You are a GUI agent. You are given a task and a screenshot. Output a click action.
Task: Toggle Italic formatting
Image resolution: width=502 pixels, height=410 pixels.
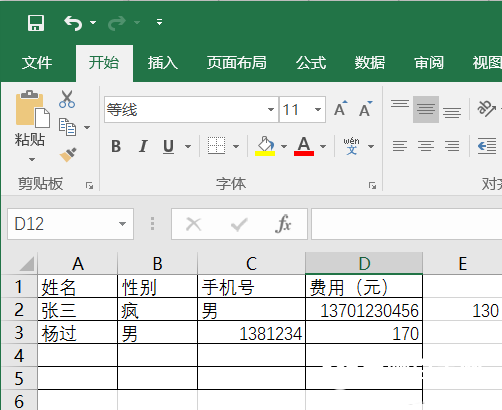[143, 146]
